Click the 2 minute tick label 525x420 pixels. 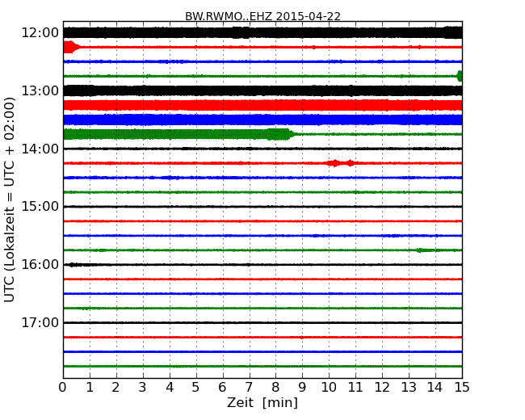coord(115,388)
